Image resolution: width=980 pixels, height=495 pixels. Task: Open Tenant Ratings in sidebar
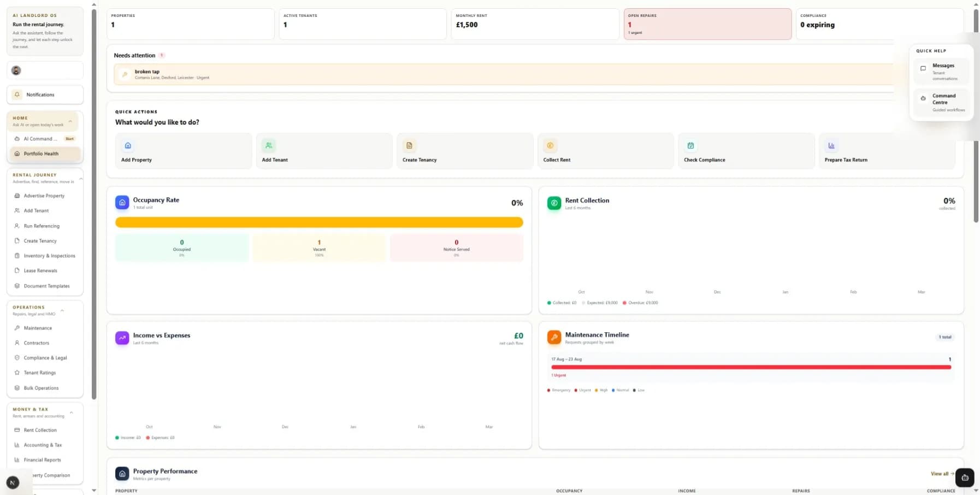click(x=45, y=373)
